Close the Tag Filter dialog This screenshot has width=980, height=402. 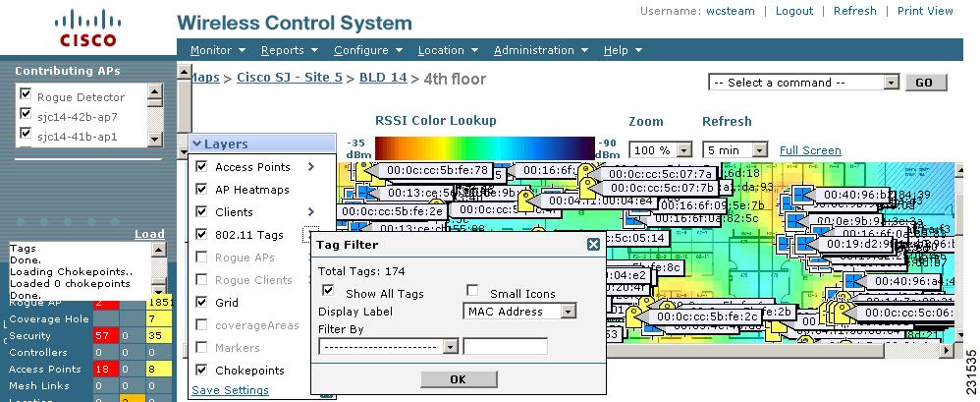coord(594,245)
